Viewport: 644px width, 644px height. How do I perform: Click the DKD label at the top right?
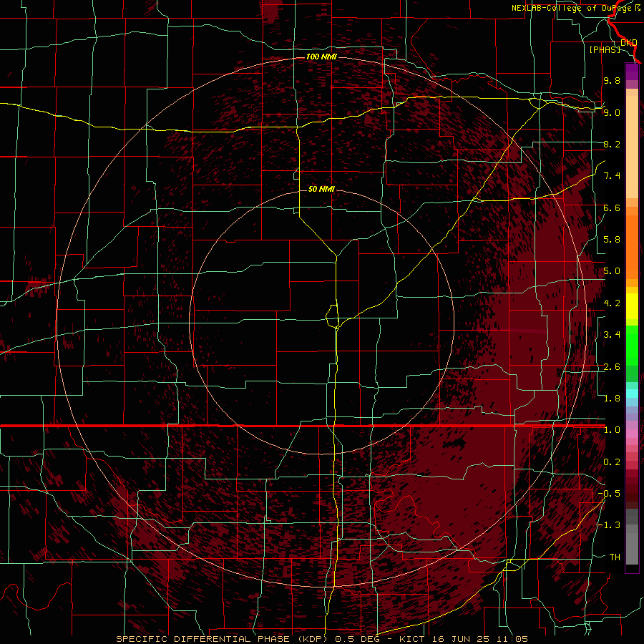pyautogui.click(x=629, y=42)
